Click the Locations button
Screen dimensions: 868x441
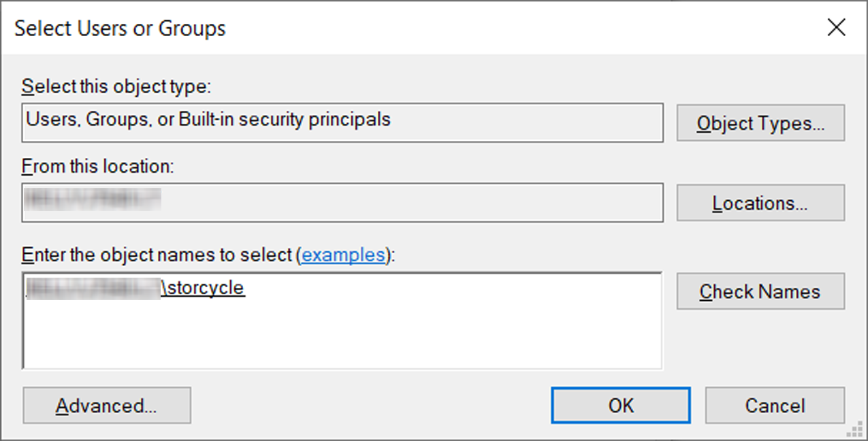[760, 203]
